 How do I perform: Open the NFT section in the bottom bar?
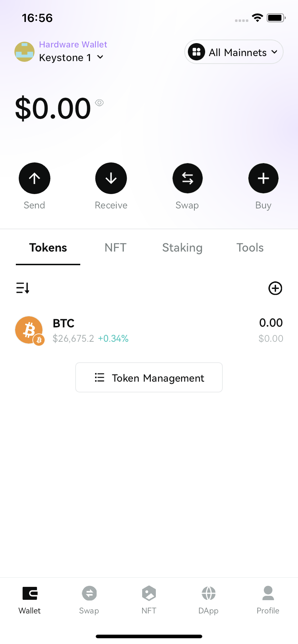click(x=149, y=599)
